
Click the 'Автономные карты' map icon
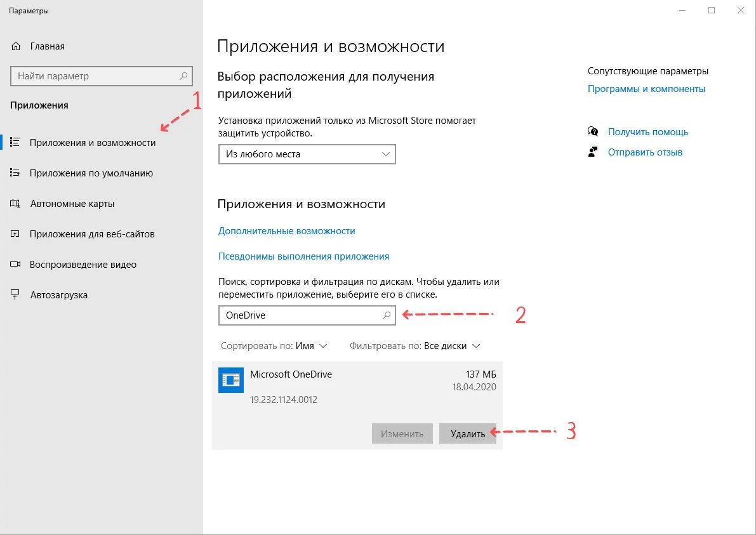click(x=15, y=203)
